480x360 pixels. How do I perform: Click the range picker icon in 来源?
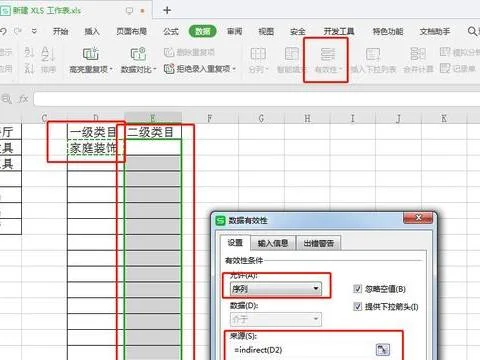point(383,350)
